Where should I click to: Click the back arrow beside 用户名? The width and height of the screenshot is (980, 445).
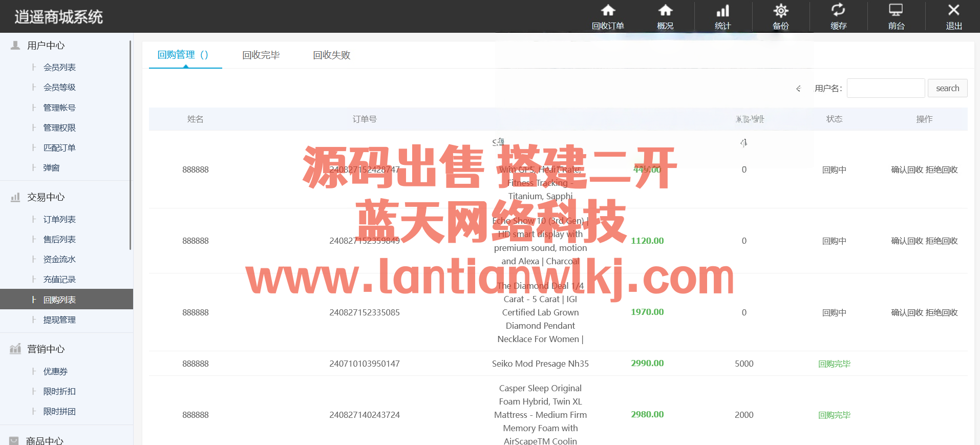798,89
